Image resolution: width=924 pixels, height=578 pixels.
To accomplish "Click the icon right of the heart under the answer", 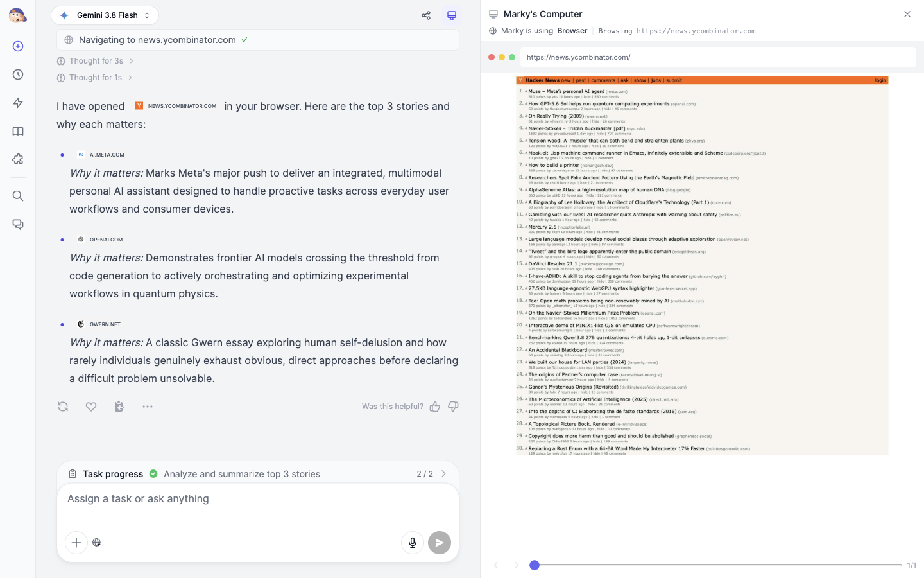I will coord(119,407).
